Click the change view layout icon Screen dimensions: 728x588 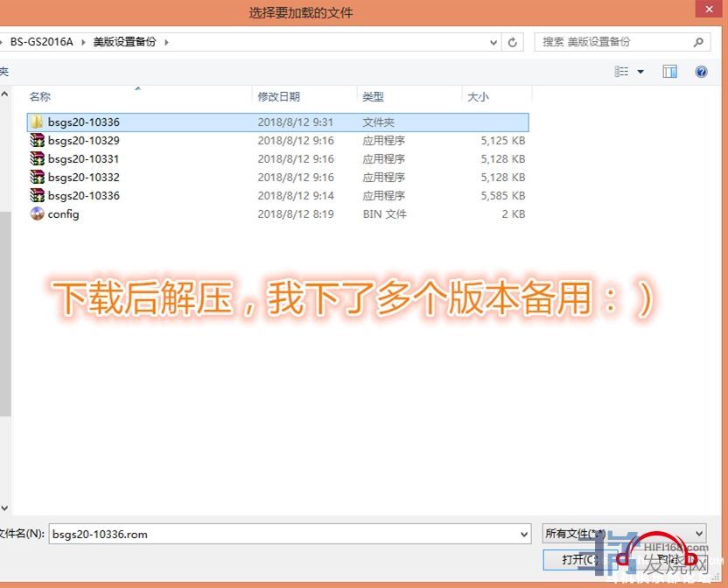[x=622, y=72]
